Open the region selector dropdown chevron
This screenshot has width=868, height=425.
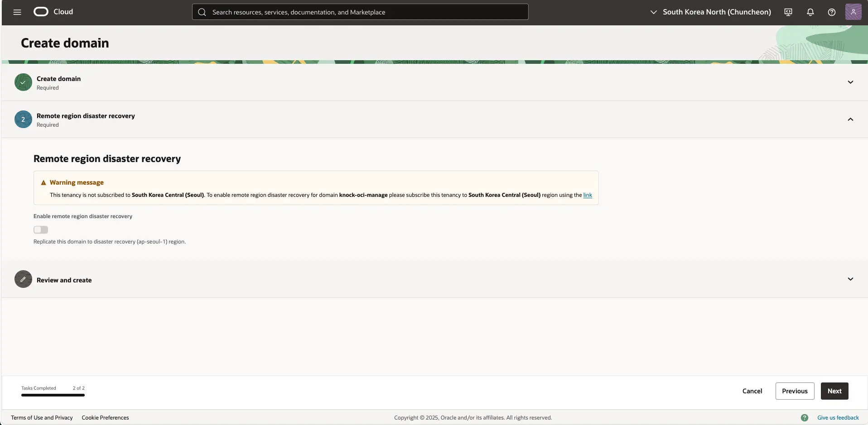tap(654, 12)
